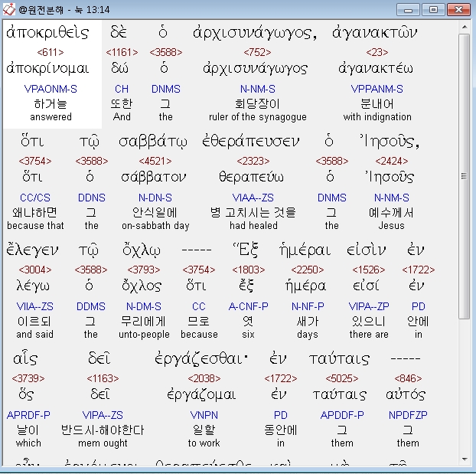This screenshot has width=476, height=474.
Task: Click Strong's number <2250>
Action: point(308,270)
